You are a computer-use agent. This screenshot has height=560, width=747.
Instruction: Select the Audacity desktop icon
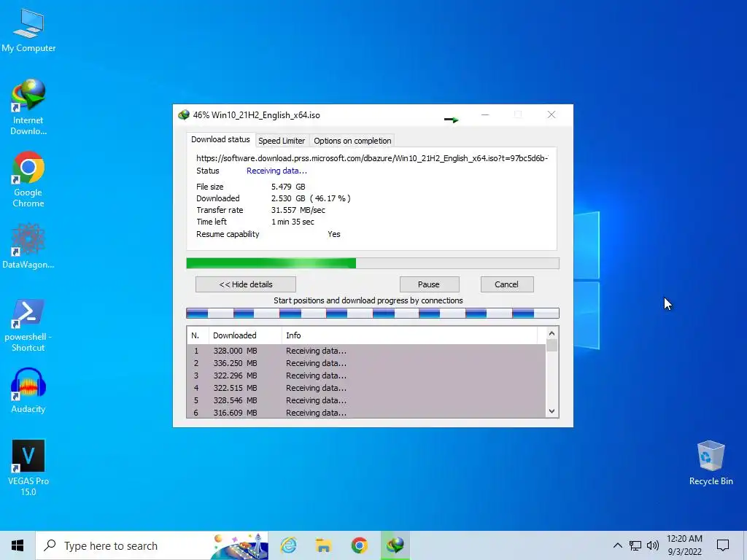28,391
